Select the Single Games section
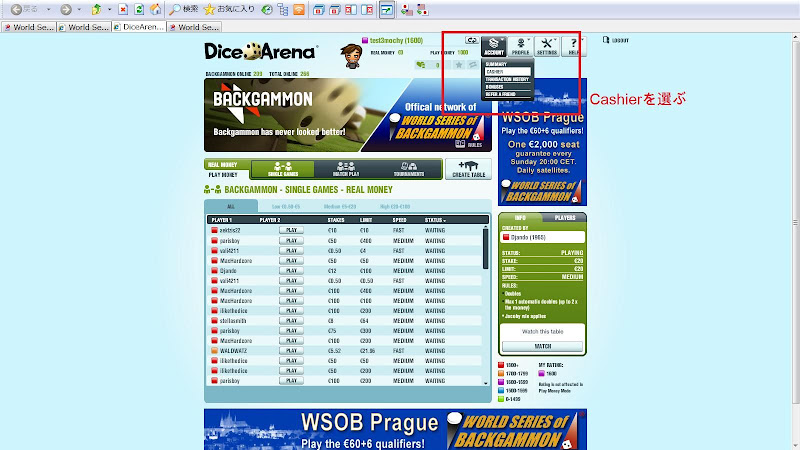 283,169
